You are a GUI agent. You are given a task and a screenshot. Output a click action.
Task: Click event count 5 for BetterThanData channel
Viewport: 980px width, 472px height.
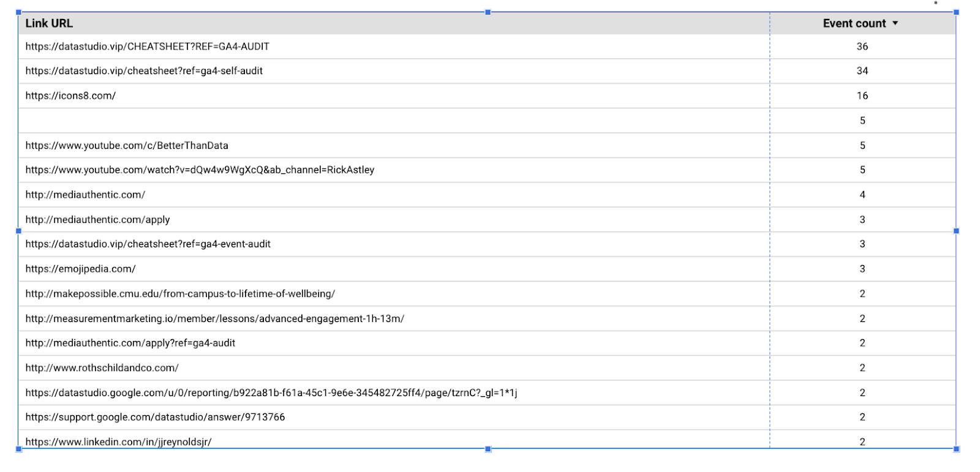pyautogui.click(x=862, y=146)
